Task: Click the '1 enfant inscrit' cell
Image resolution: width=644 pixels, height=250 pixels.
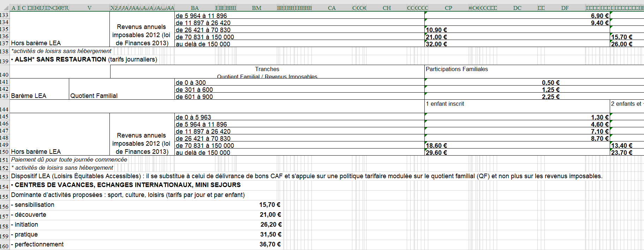Action: (445, 104)
